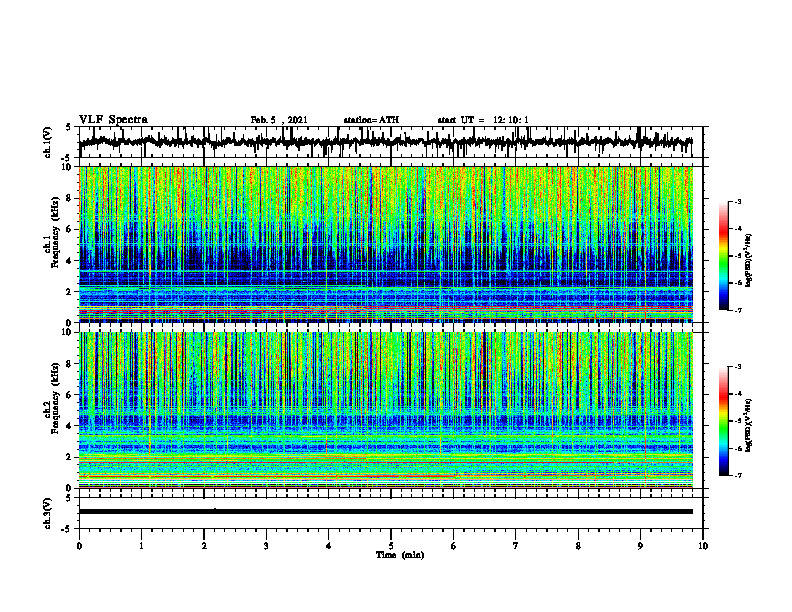Click time axis tick label "4"
The width and height of the screenshot is (792, 612).
328,546
